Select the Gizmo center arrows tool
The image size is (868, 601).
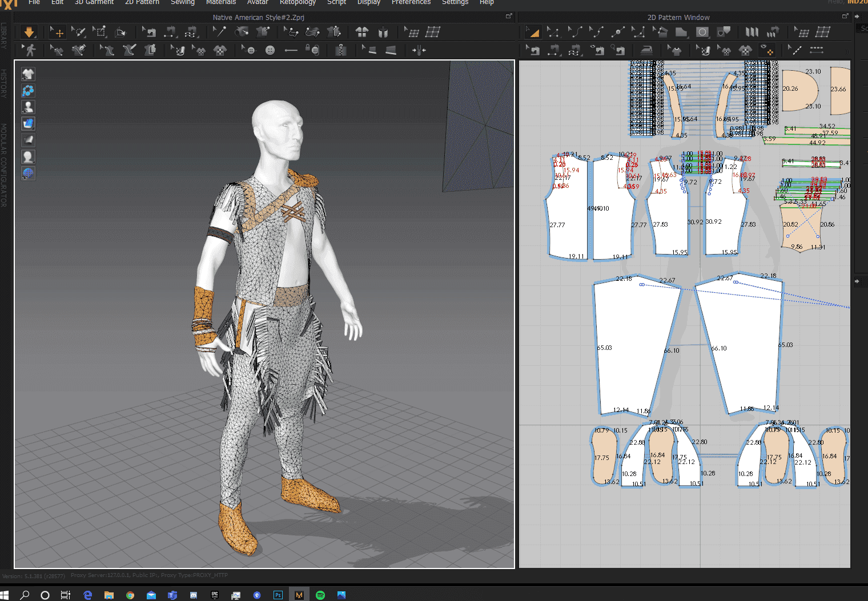(x=419, y=50)
